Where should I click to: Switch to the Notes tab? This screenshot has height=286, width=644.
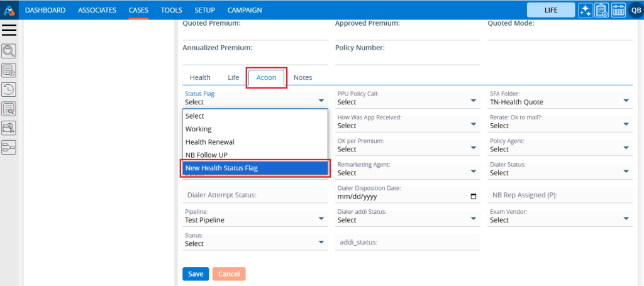[x=303, y=77]
